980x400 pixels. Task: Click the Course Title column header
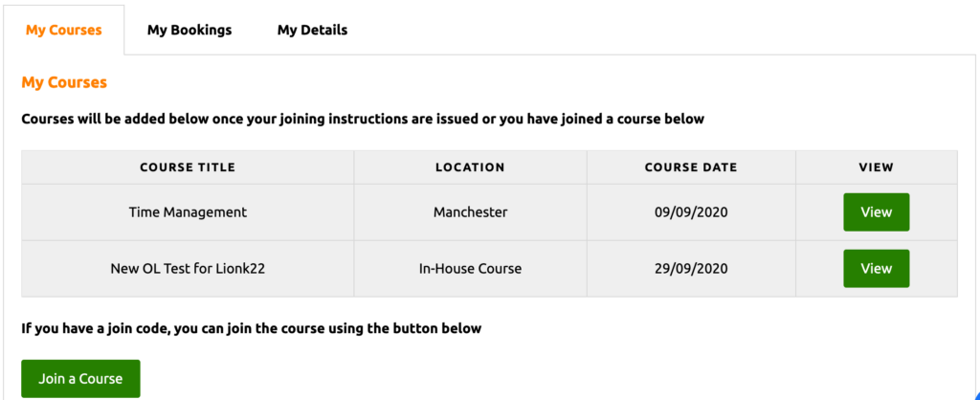coord(188,167)
